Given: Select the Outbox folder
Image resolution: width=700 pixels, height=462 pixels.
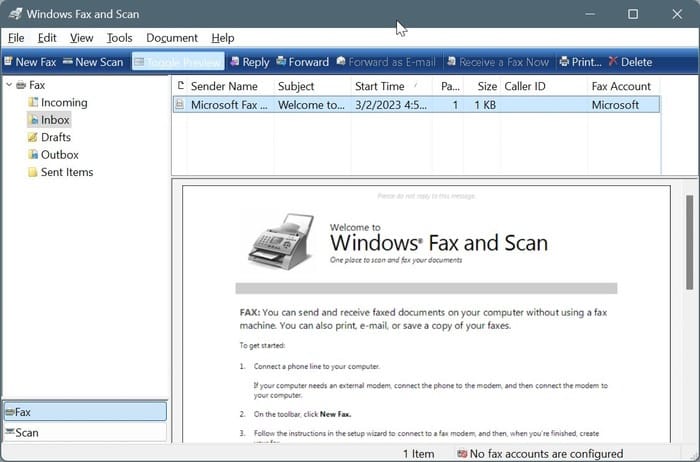Looking at the screenshot, I should tap(53, 154).
